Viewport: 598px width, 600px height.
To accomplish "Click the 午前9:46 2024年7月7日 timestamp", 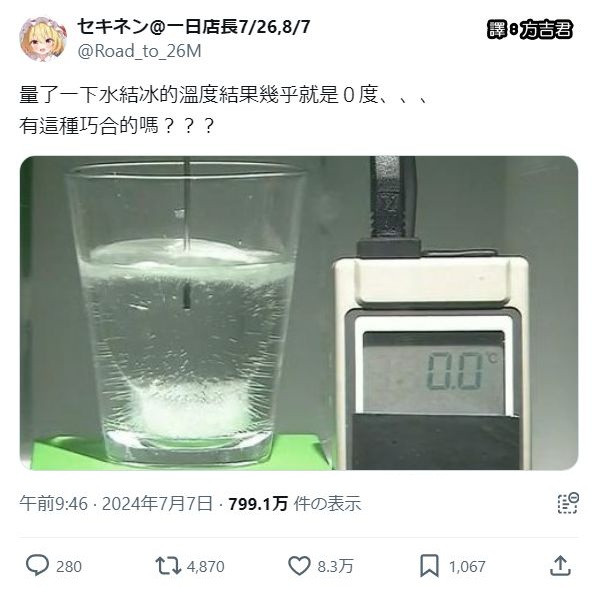I will tap(116, 504).
